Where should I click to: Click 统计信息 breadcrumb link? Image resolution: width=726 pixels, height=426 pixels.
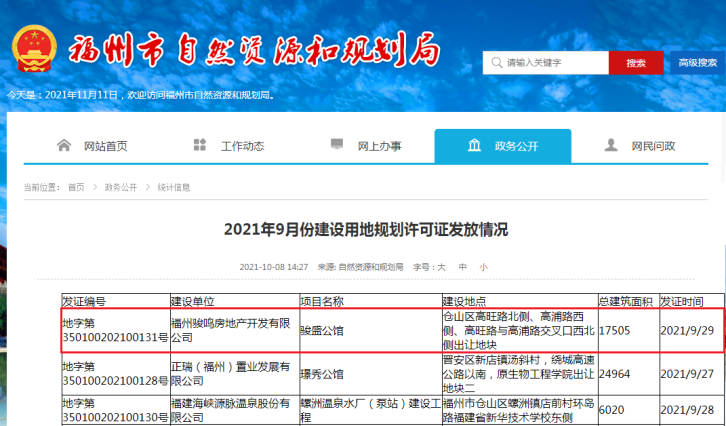[174, 187]
